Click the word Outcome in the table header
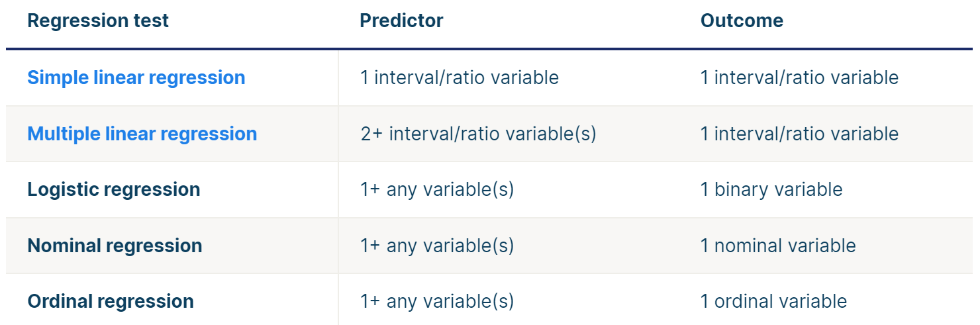This screenshot has width=980, height=325. [x=742, y=21]
